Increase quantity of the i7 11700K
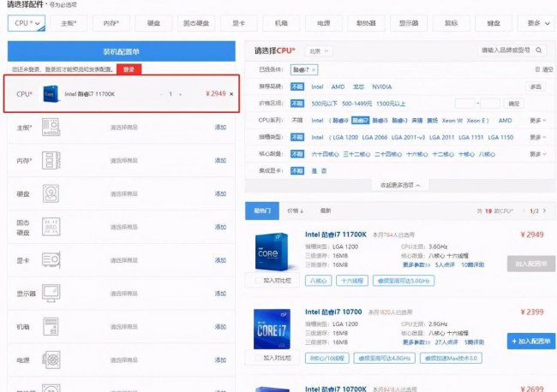Viewport: 557px width, 392px height. 181,94
